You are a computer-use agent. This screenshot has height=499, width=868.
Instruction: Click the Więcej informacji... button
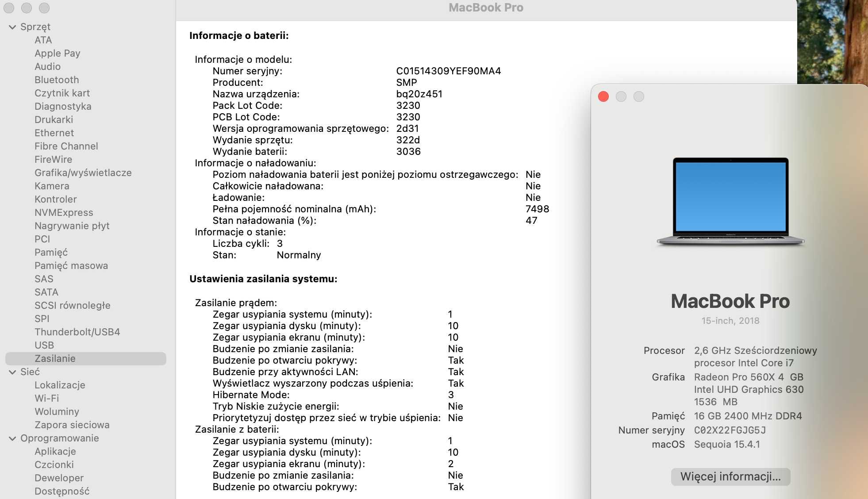(x=730, y=476)
